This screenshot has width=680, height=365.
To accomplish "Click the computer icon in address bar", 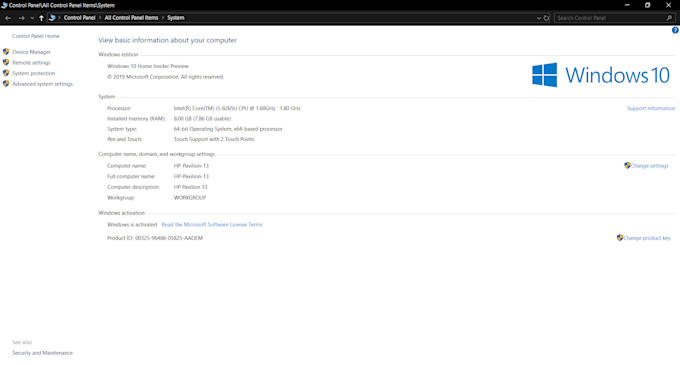I will pos(52,18).
